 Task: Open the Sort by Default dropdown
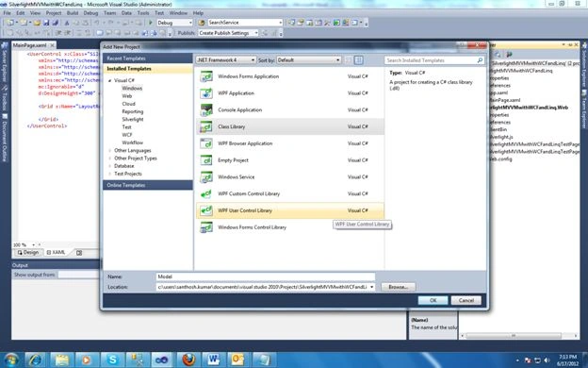[x=308, y=60]
